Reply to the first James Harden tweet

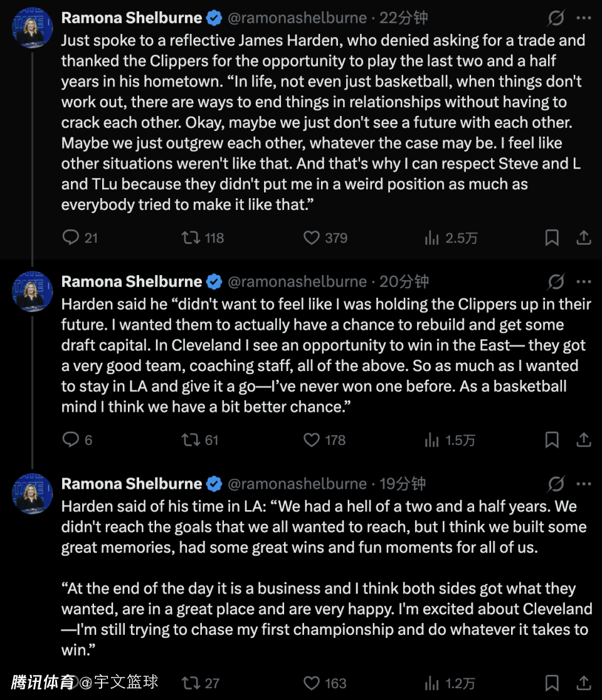71,238
